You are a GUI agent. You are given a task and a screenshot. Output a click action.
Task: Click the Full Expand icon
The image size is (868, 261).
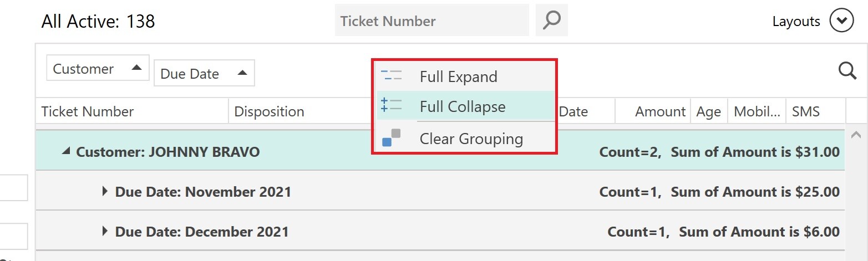pos(392,76)
